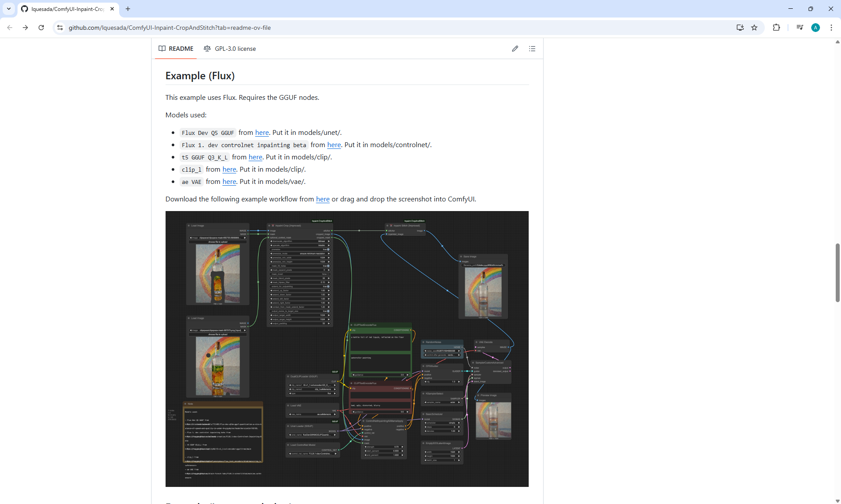Switch to the README tab
The width and height of the screenshot is (841, 504).
(x=176, y=49)
